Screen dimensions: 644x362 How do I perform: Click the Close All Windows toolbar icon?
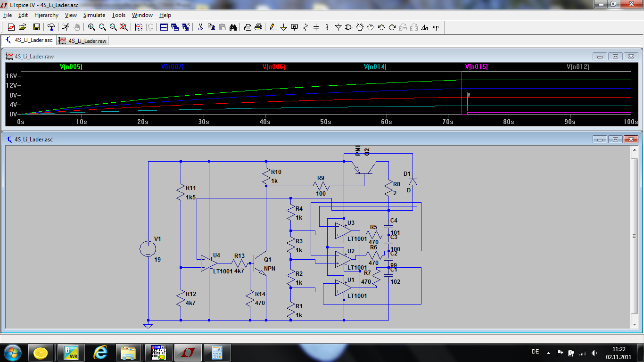[x=186, y=27]
